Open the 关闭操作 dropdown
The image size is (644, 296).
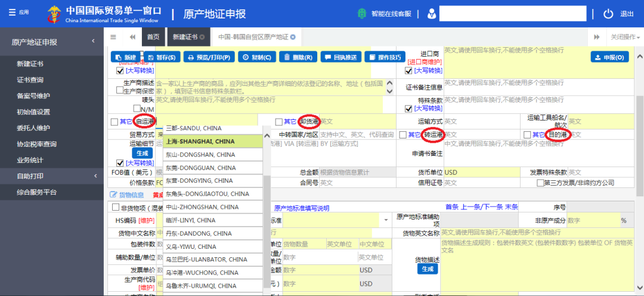click(625, 37)
